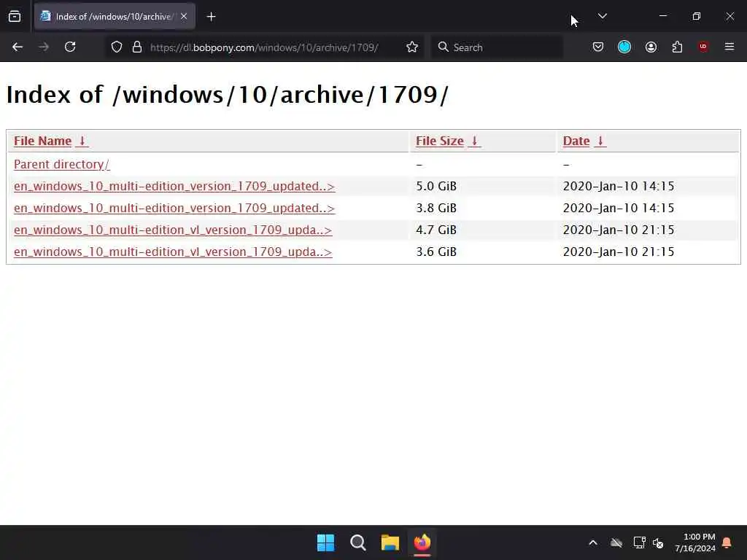View site security padlock info
The image size is (747, 560).
137,47
